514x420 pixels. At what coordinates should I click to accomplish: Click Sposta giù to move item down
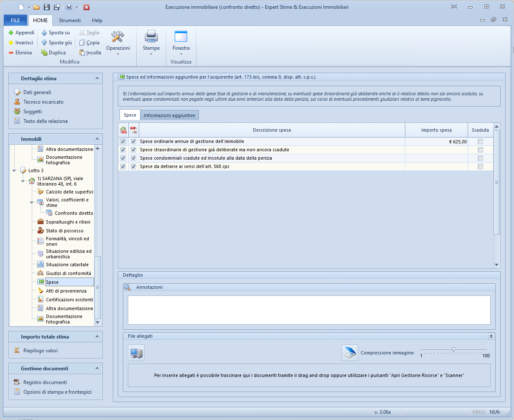pyautogui.click(x=56, y=43)
